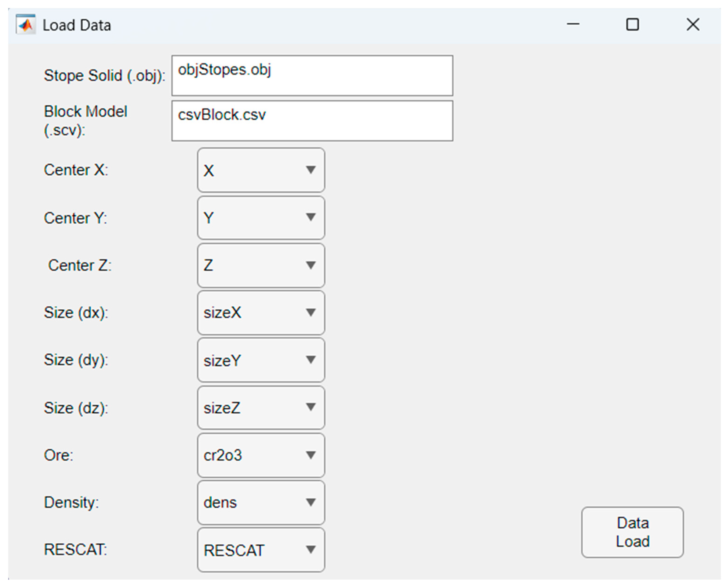Click the 'Stope Solid (.obj):' label
This screenshot has height=588, width=728.
click(x=105, y=75)
